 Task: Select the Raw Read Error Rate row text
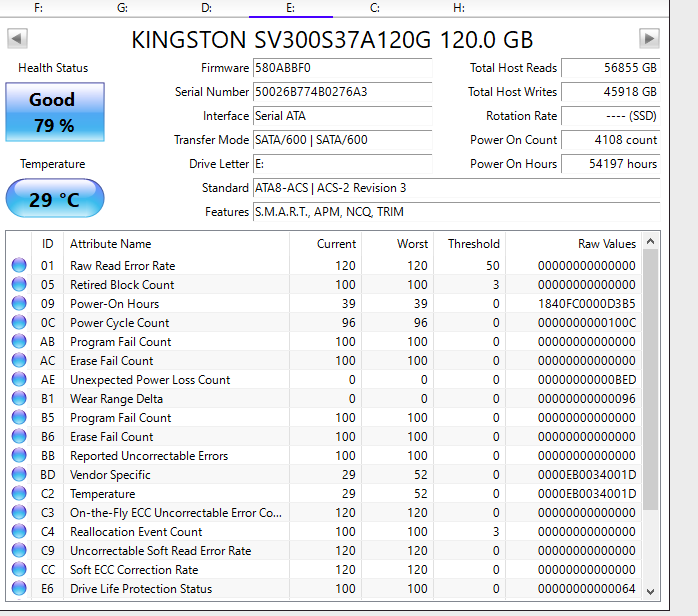pyautogui.click(x=122, y=266)
